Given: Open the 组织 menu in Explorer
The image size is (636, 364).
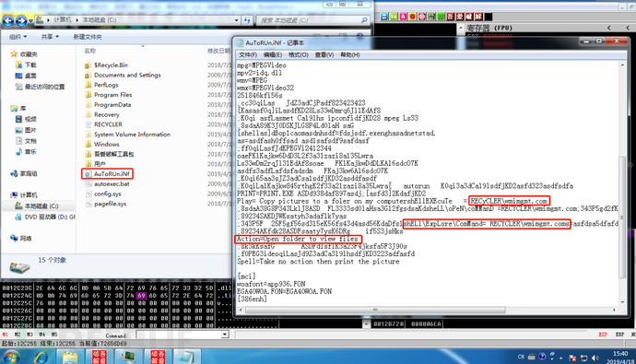Looking at the screenshot, I should [18, 37].
